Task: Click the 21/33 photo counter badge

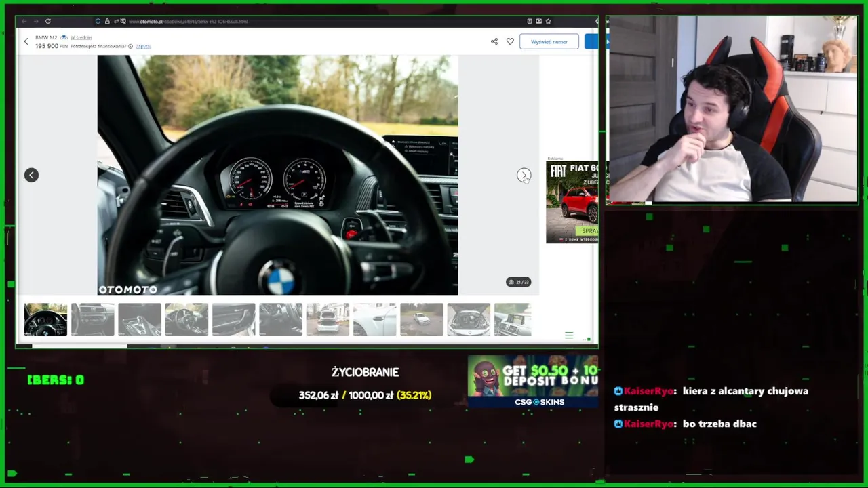Action: [519, 282]
